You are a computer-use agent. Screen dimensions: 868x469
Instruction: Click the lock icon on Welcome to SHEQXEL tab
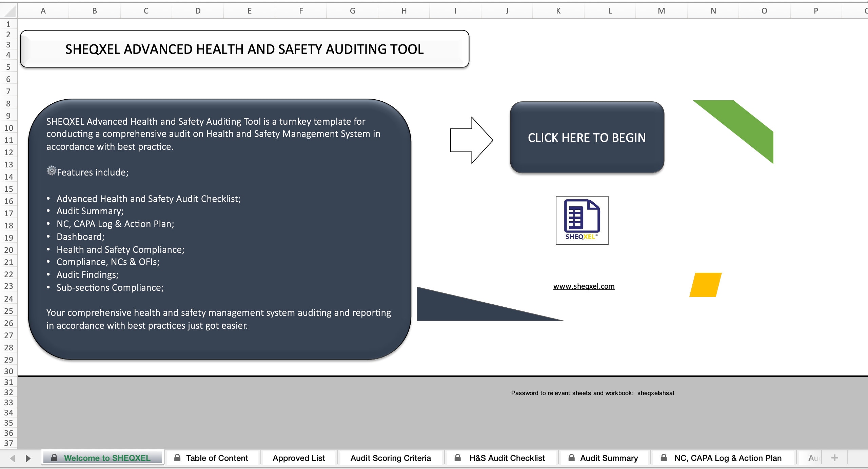[54, 458]
